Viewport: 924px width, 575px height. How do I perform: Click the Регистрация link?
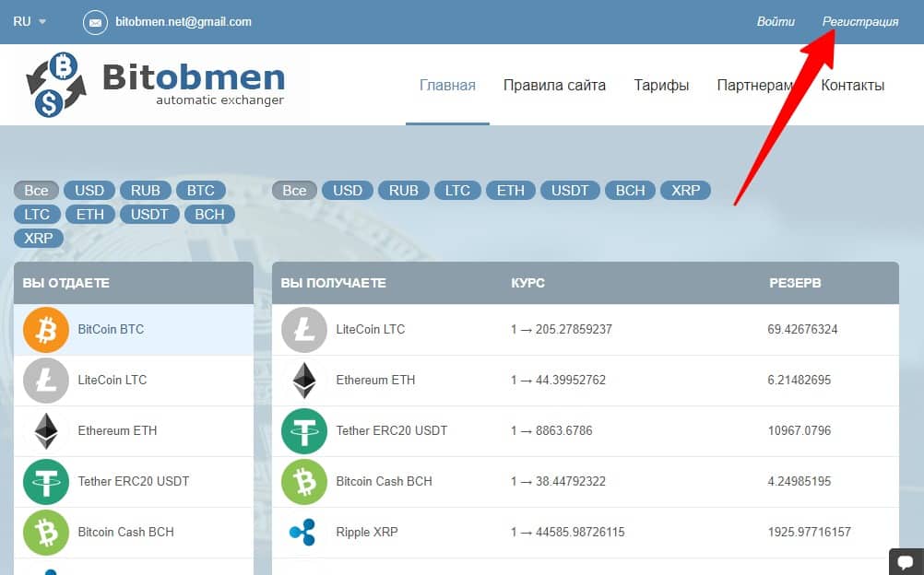(860, 22)
